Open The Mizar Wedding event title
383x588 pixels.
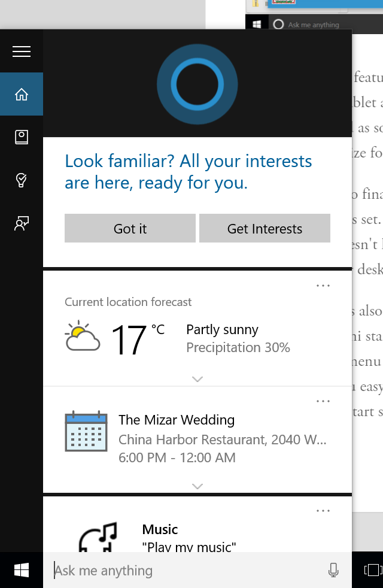click(177, 420)
